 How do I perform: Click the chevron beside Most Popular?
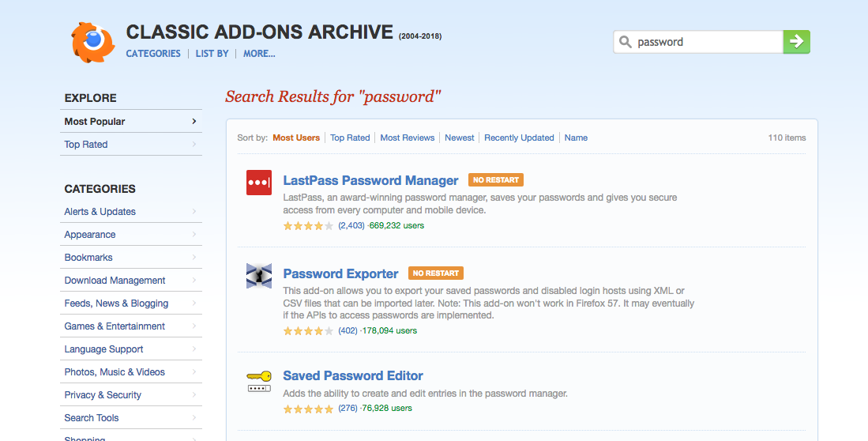[x=194, y=121]
